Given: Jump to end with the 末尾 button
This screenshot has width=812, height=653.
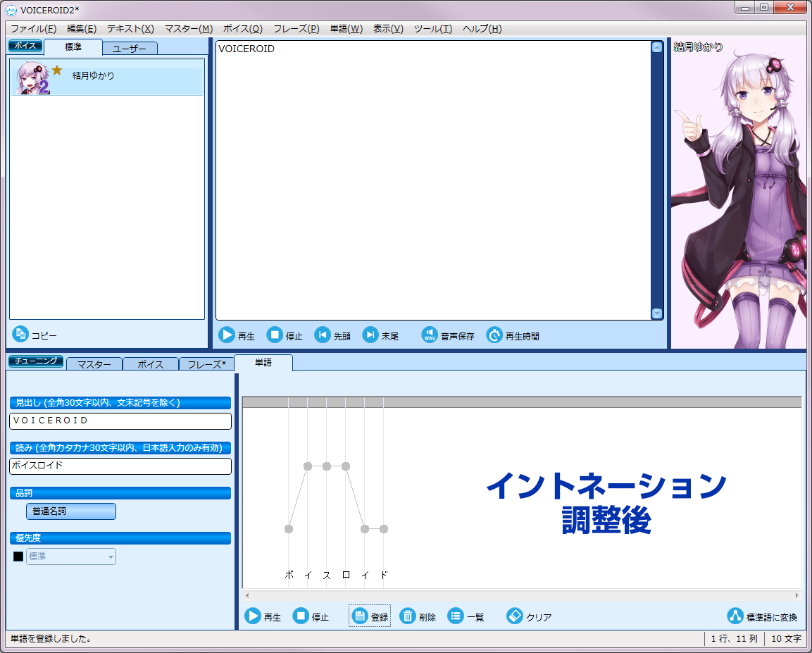Looking at the screenshot, I should point(380,335).
